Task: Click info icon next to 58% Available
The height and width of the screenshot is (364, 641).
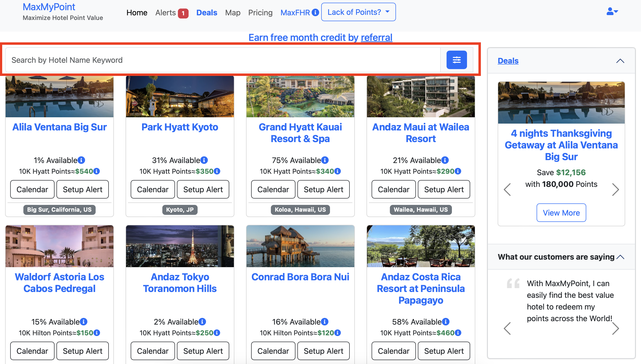Action: point(446,322)
